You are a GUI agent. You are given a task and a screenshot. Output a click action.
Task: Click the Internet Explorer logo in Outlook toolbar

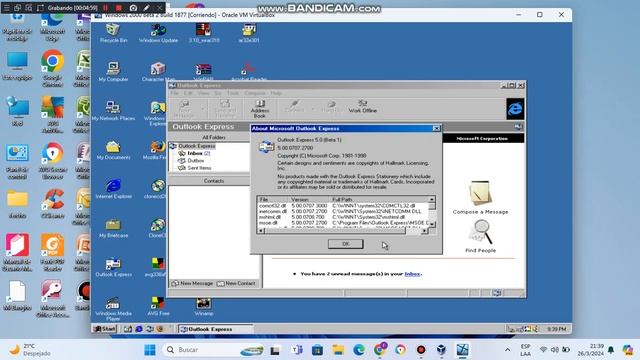pyautogui.click(x=515, y=109)
